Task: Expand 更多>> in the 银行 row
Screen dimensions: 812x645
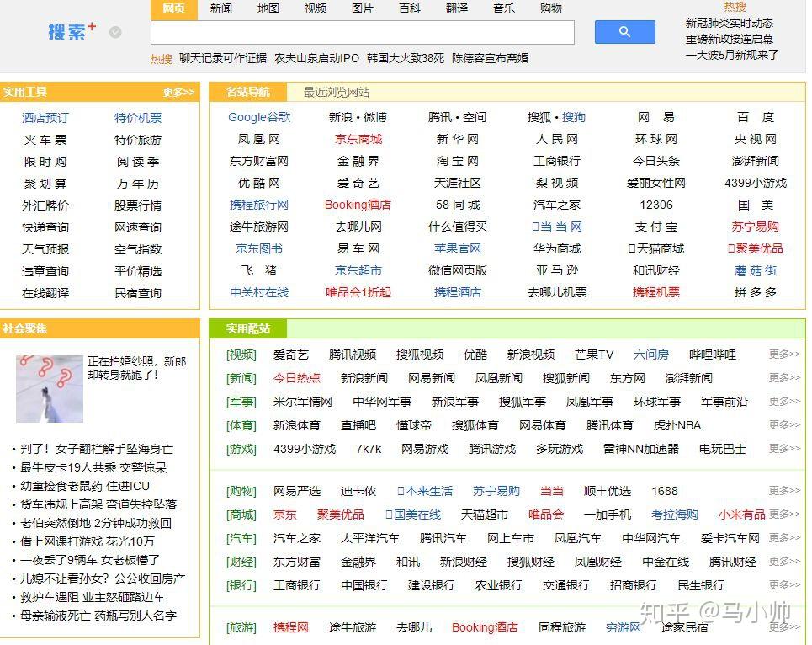Action: pos(784,584)
